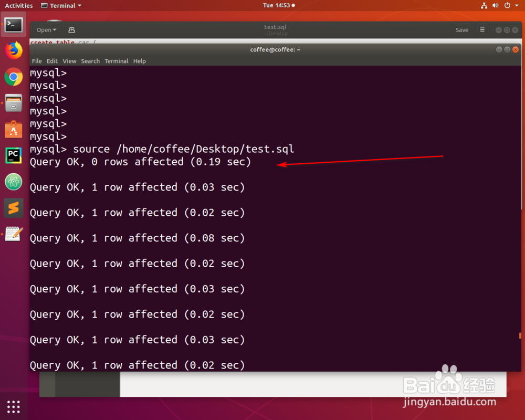Viewport: 525px width, 420px height.
Task: Open the File menu in terminal
Action: pyautogui.click(x=37, y=61)
